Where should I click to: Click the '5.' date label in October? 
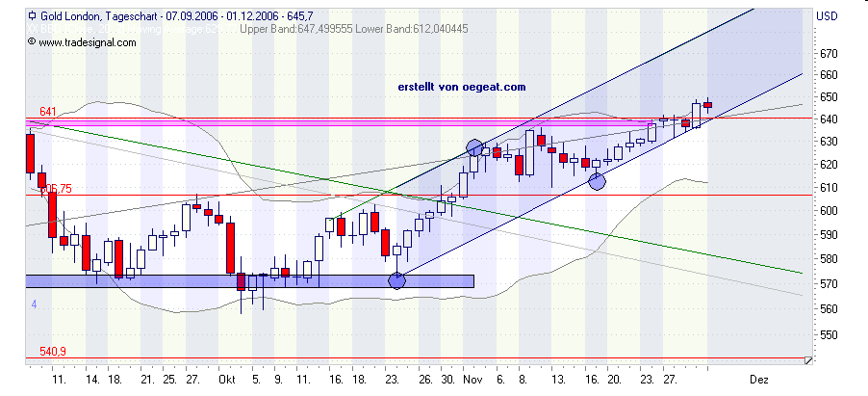[255, 380]
